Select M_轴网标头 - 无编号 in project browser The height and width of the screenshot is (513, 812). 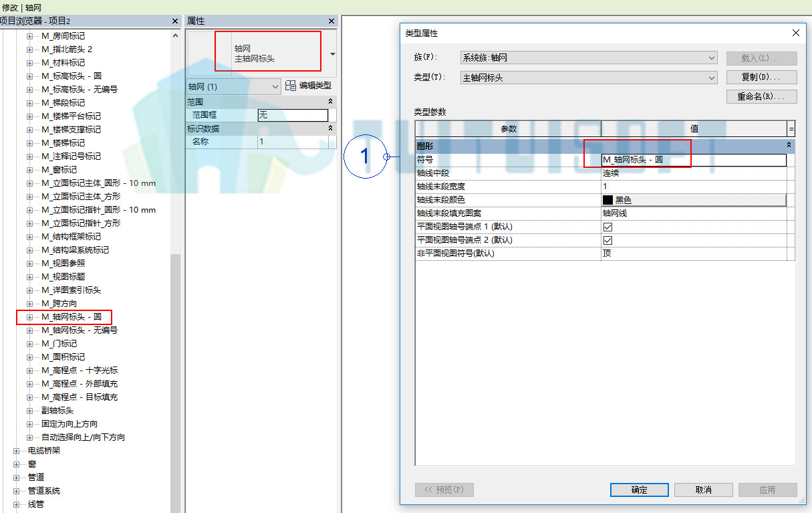coord(80,330)
